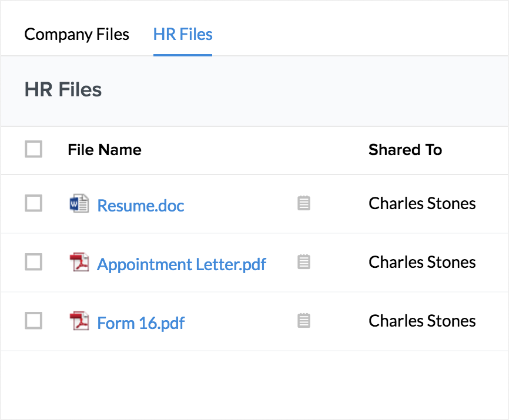Open the Resume.doc file link

tap(140, 206)
